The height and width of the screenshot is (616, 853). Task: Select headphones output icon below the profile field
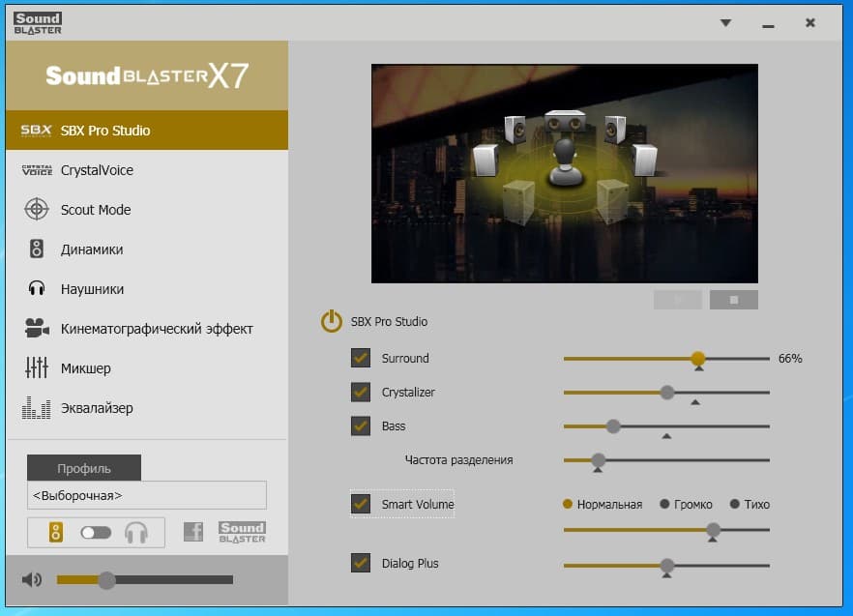click(136, 533)
